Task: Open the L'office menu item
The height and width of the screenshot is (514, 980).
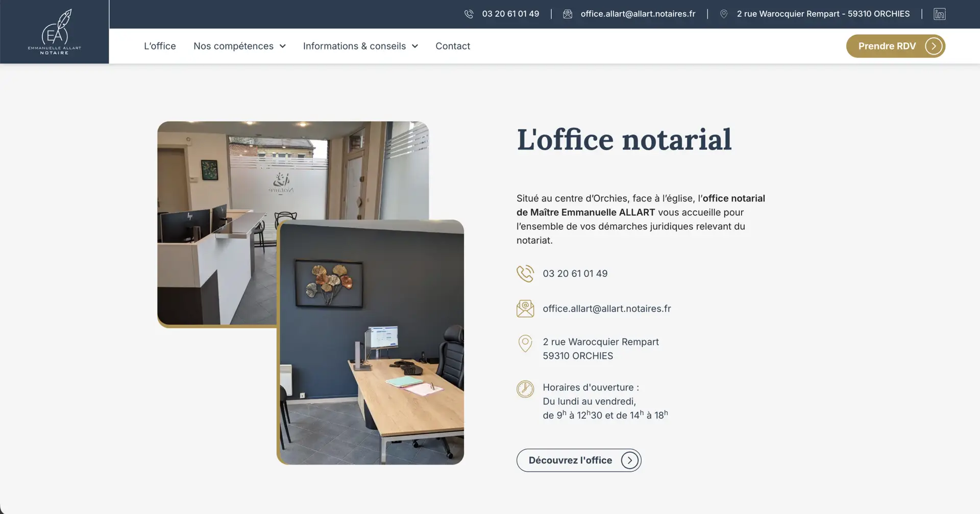Action: click(x=160, y=46)
